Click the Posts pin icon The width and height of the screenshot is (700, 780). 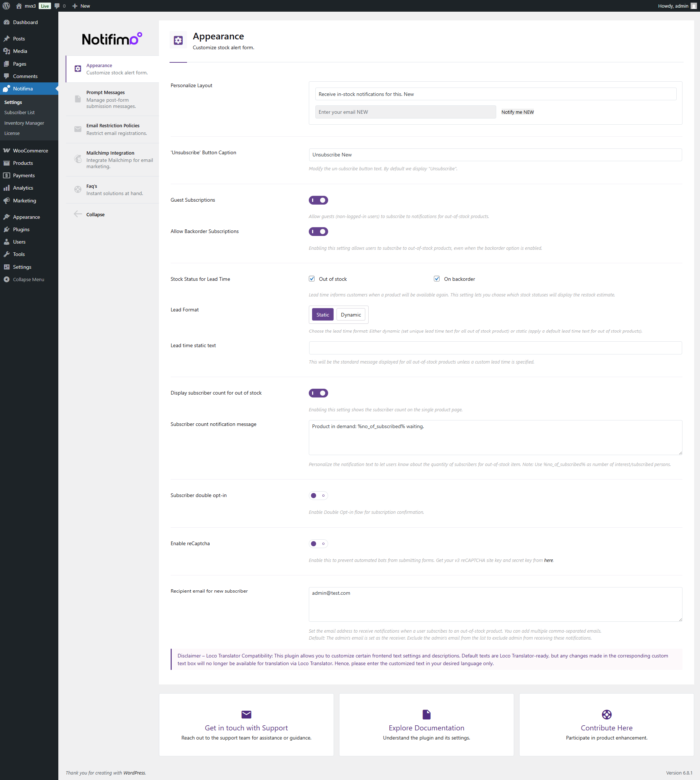coord(7,38)
